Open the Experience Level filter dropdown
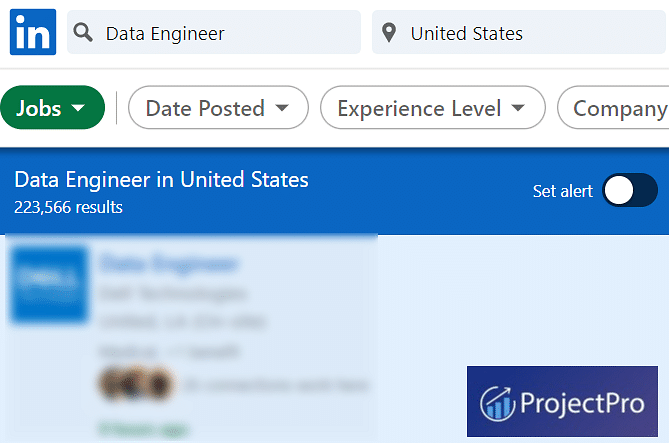Screen dimensions: 669x443 click(x=433, y=108)
